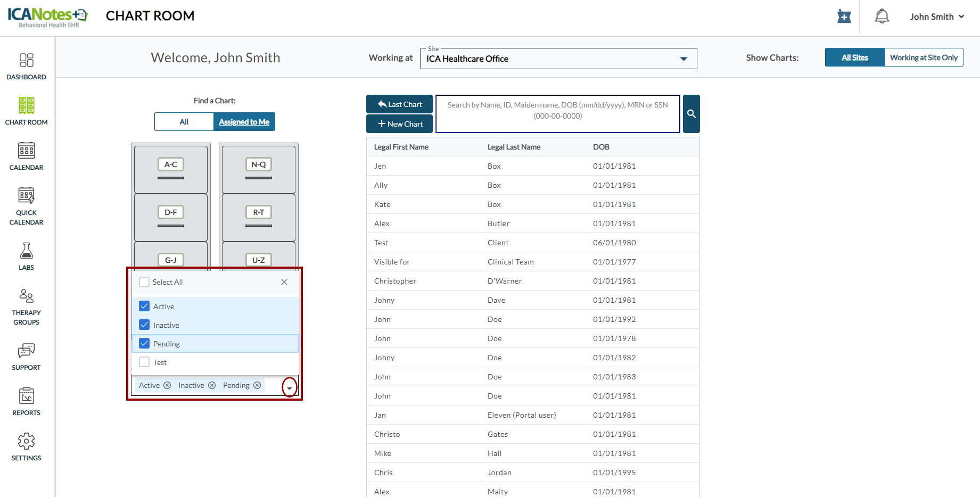The image size is (980, 497).
Task: Click the New Chart button
Action: pyautogui.click(x=399, y=124)
